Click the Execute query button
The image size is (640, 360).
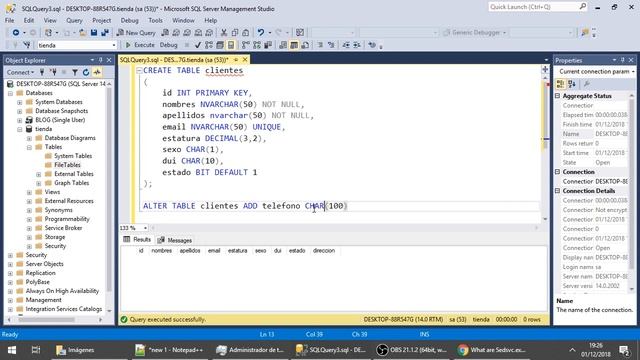point(140,45)
